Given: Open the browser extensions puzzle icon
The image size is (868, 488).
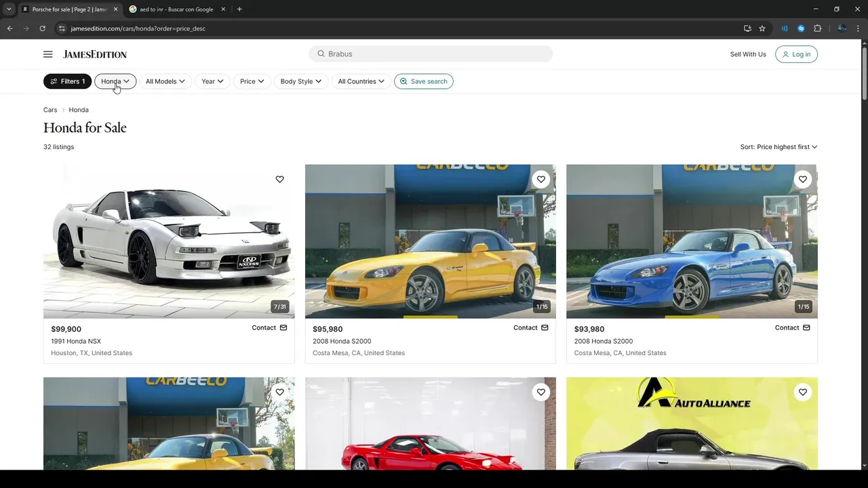Looking at the screenshot, I should 817,28.
